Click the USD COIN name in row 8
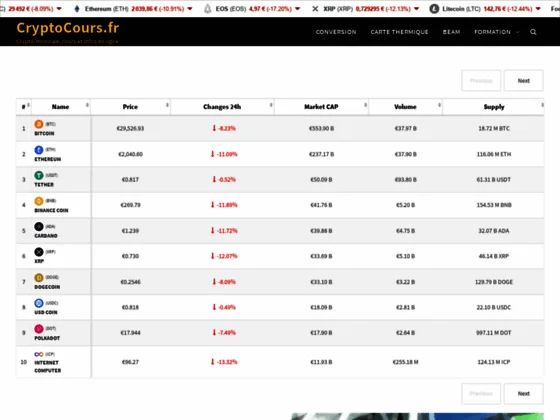 point(46,312)
